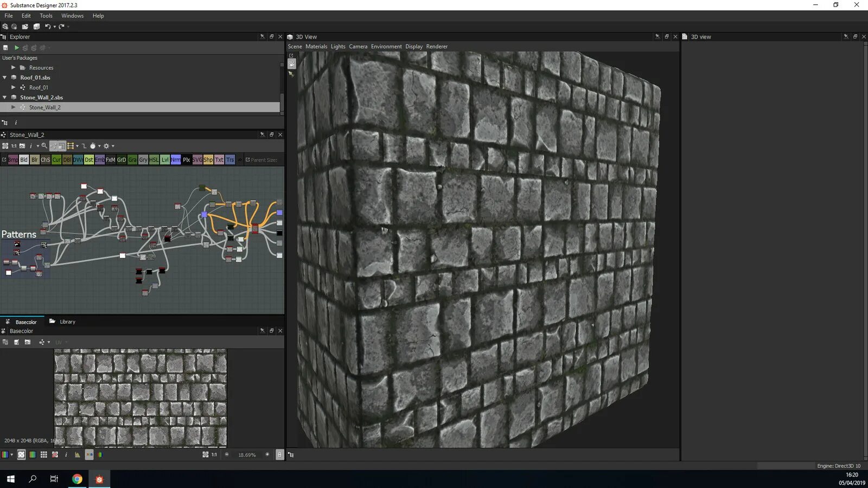Toggle the UV display button in the Basecolor panel
The height and width of the screenshot is (488, 868).
click(58, 342)
